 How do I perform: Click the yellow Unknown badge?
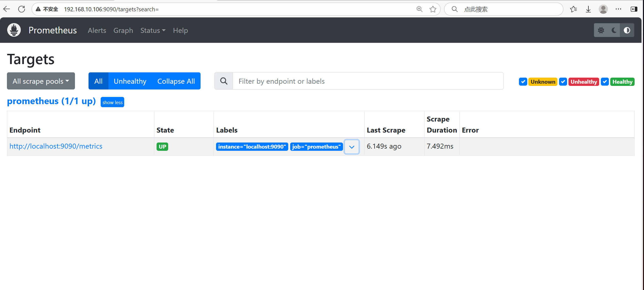click(543, 82)
